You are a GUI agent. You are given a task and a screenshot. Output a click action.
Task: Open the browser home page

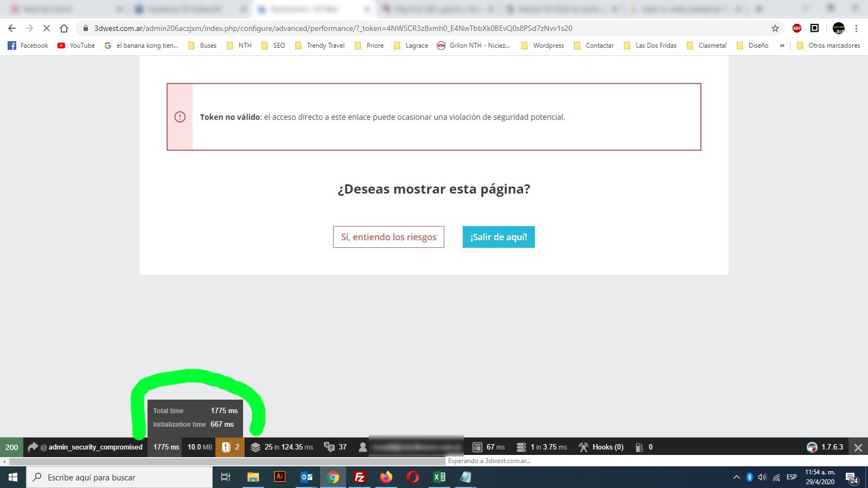point(64,28)
